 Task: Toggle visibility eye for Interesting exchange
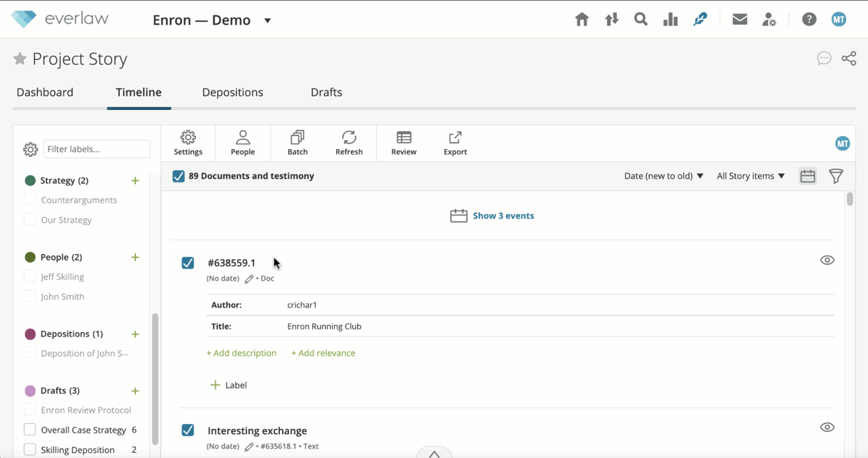827,428
